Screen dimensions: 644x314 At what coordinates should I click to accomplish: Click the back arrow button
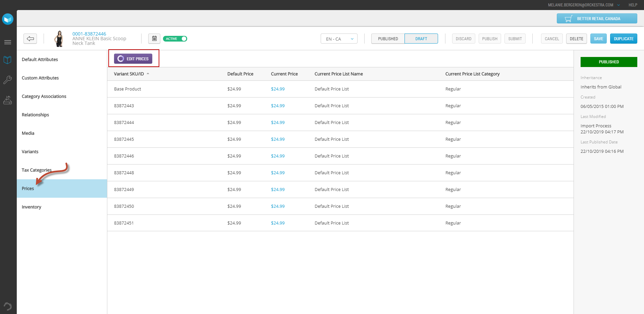(30, 39)
